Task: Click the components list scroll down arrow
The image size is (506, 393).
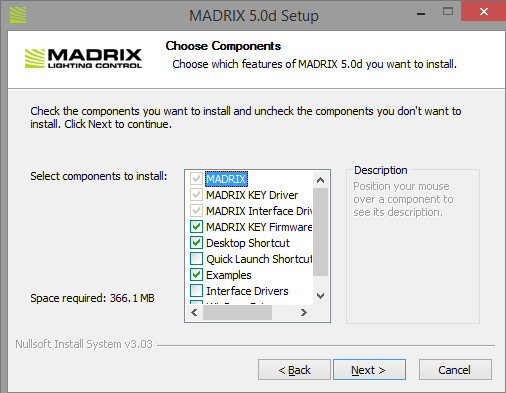Action: pos(321,296)
